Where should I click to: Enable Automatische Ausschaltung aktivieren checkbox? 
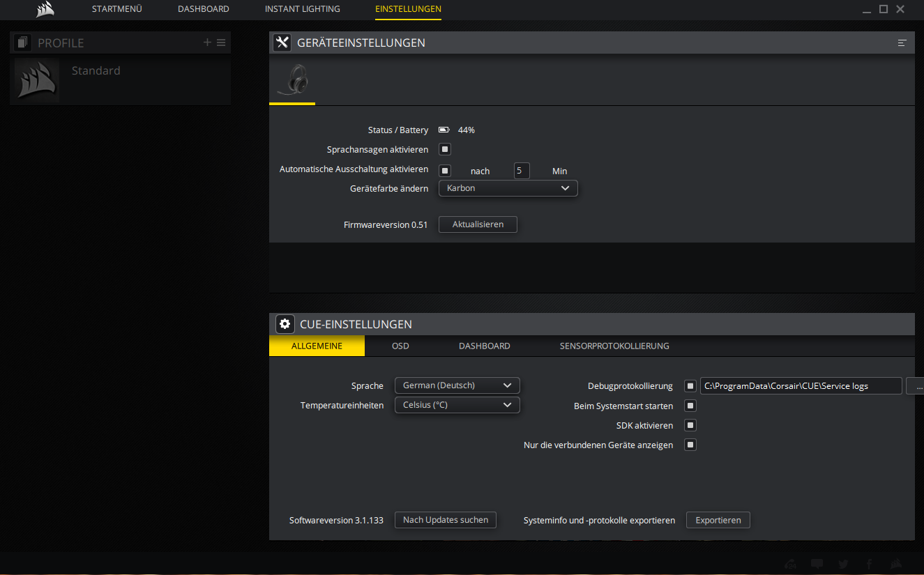[445, 171]
